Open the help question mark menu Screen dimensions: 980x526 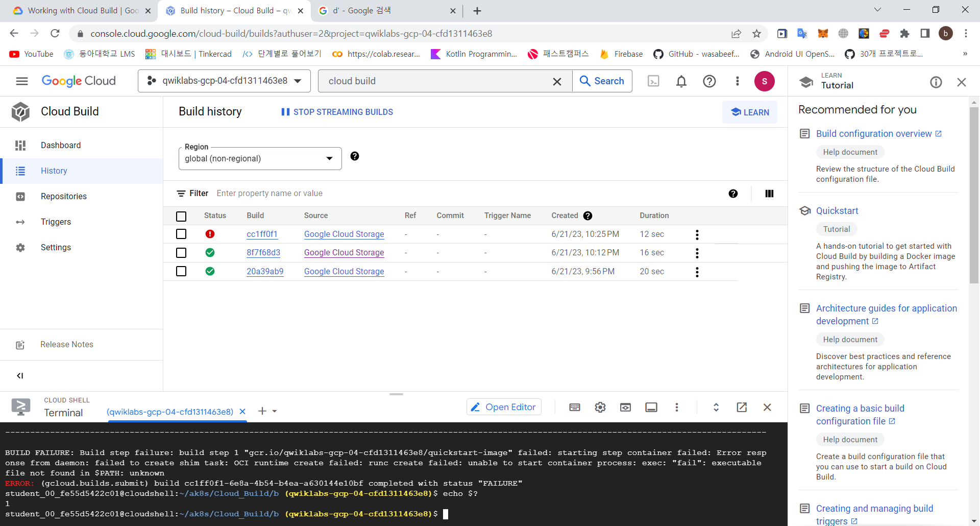pos(709,81)
